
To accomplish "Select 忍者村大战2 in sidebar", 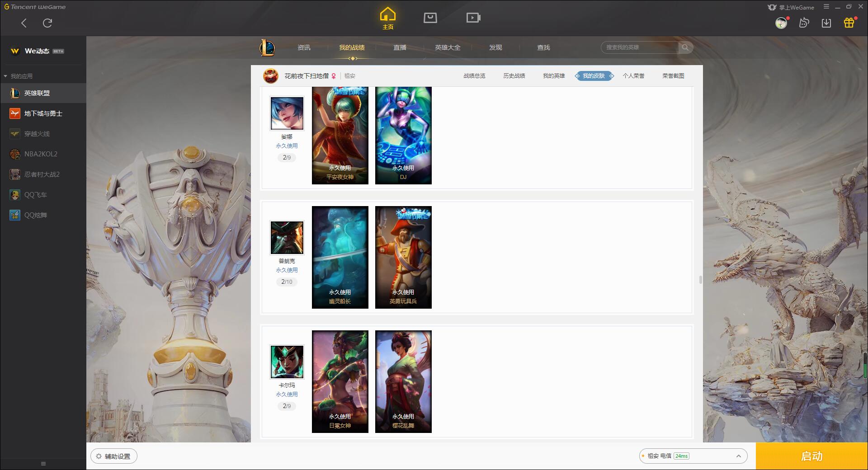I will point(43,174).
